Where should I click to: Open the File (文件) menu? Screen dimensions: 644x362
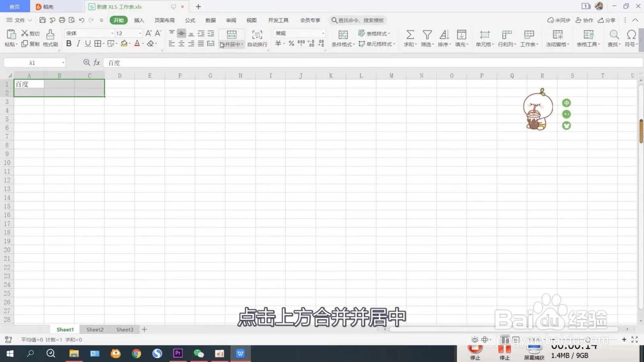[x=19, y=20]
